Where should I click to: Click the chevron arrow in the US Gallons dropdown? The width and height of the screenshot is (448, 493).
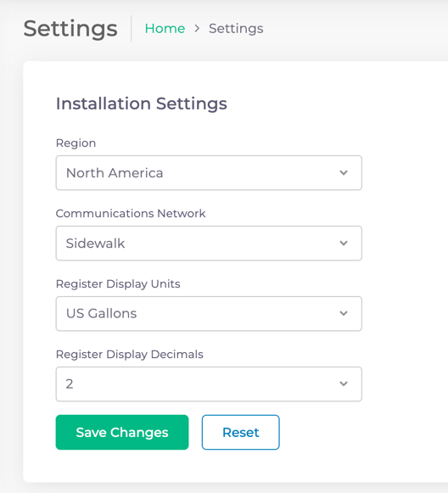(344, 313)
